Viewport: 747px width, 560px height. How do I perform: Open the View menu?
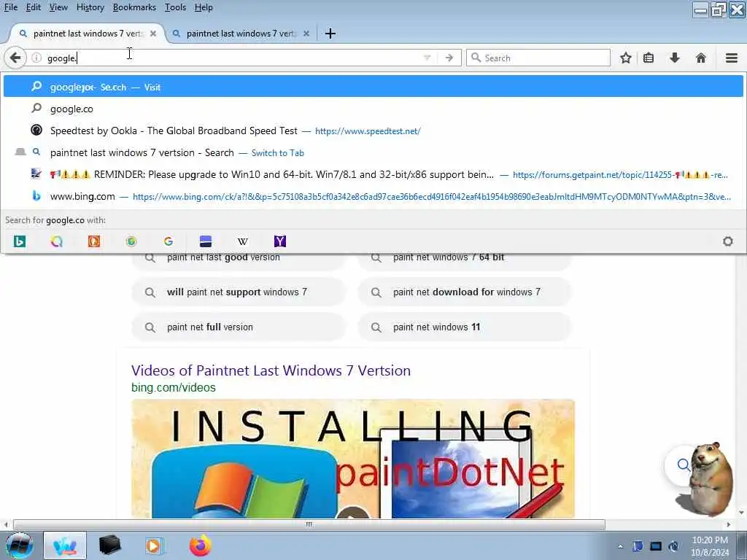(x=58, y=7)
